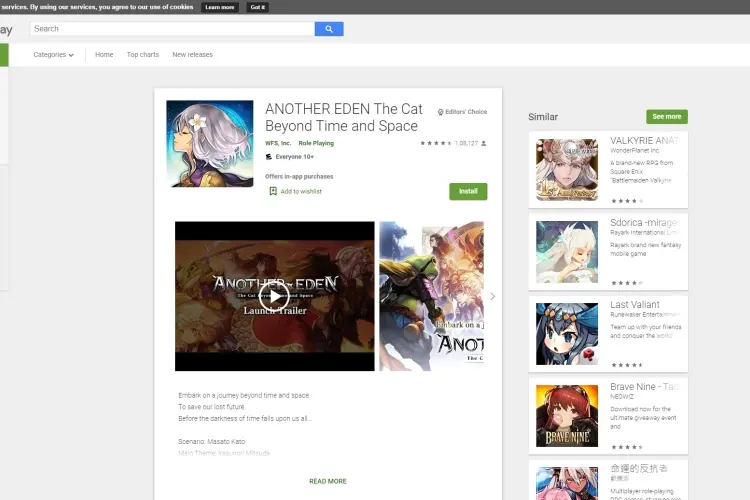This screenshot has height=500, width=750.
Task: Click the blue search magnifier button
Action: click(329, 29)
